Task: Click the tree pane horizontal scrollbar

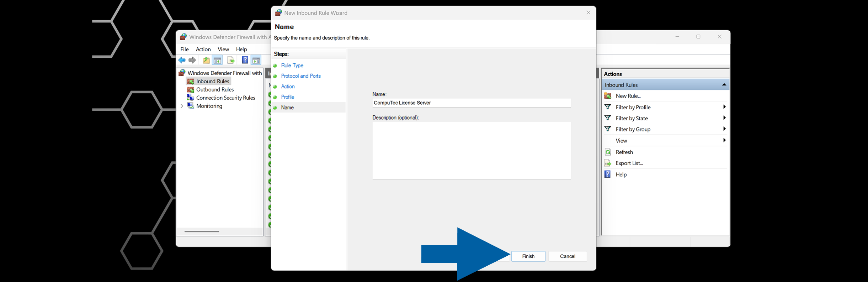Action: point(202,231)
